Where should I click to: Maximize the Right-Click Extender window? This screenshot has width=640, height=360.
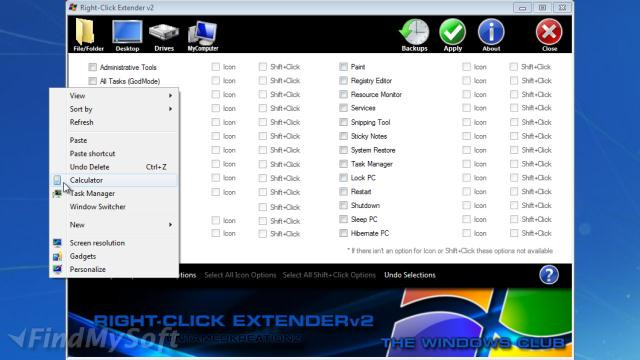(542, 7)
